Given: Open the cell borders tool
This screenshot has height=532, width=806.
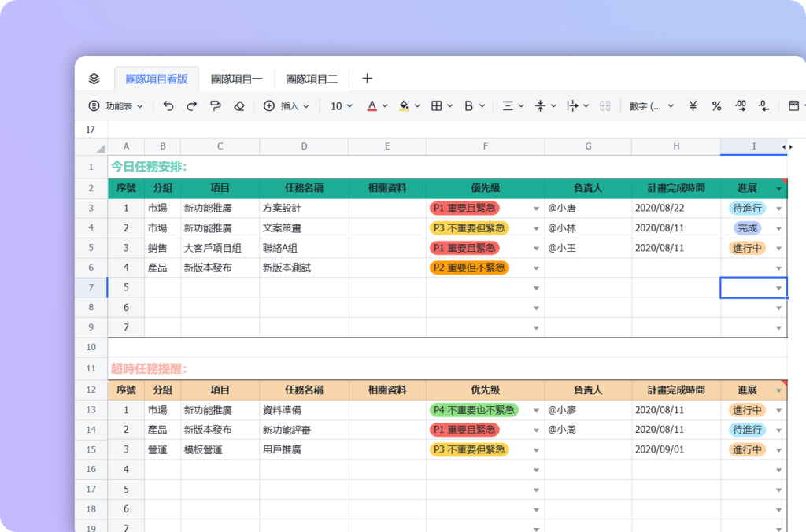Looking at the screenshot, I should [436, 106].
